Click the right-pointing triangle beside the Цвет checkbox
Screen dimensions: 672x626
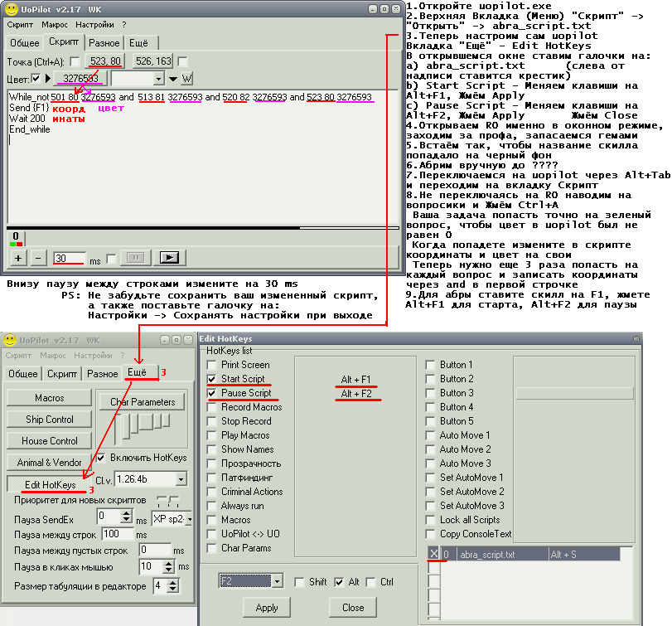(48, 79)
